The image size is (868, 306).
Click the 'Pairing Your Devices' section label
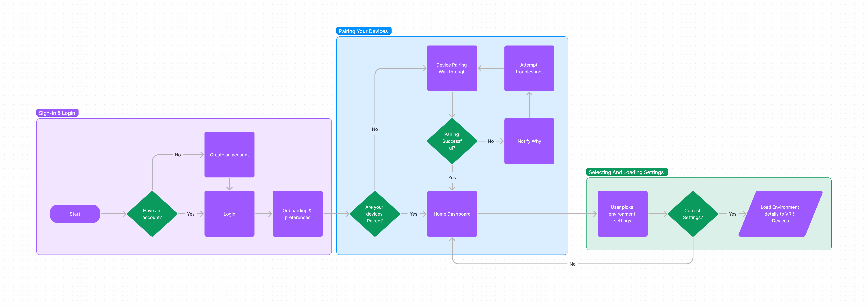click(363, 31)
